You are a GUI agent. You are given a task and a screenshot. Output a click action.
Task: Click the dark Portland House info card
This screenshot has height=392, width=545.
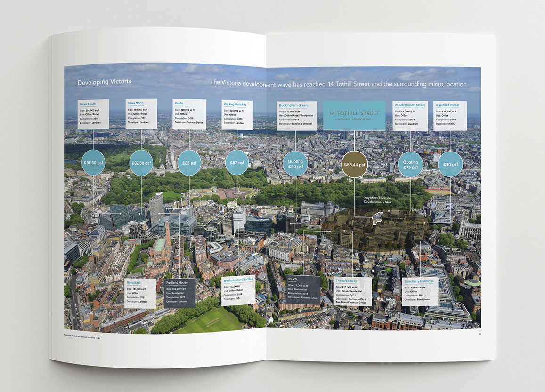tap(180, 293)
